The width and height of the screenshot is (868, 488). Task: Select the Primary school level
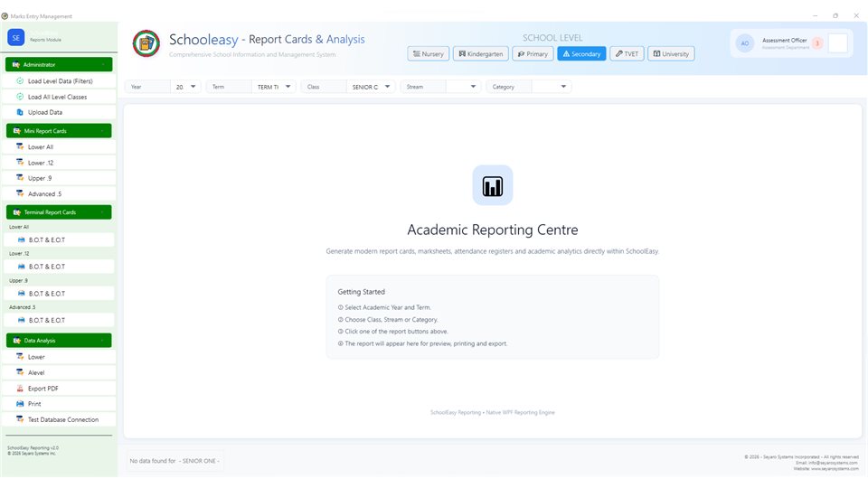tap(533, 53)
